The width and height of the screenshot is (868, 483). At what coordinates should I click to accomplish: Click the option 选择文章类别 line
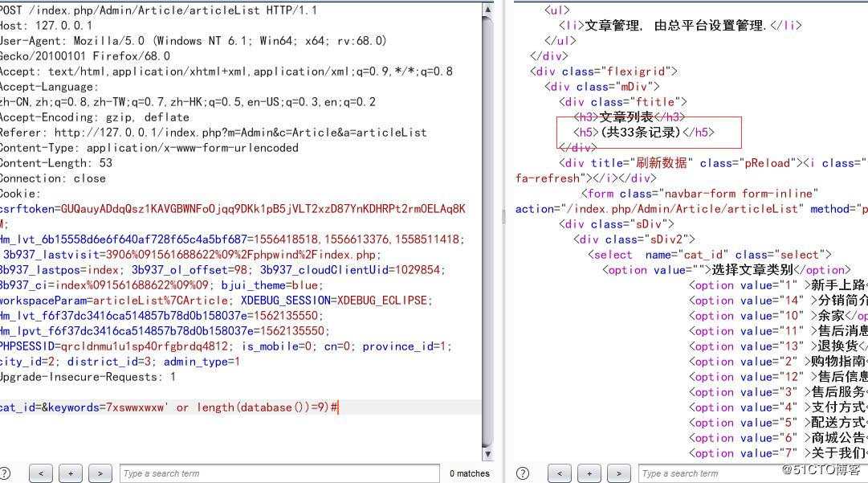point(727,270)
